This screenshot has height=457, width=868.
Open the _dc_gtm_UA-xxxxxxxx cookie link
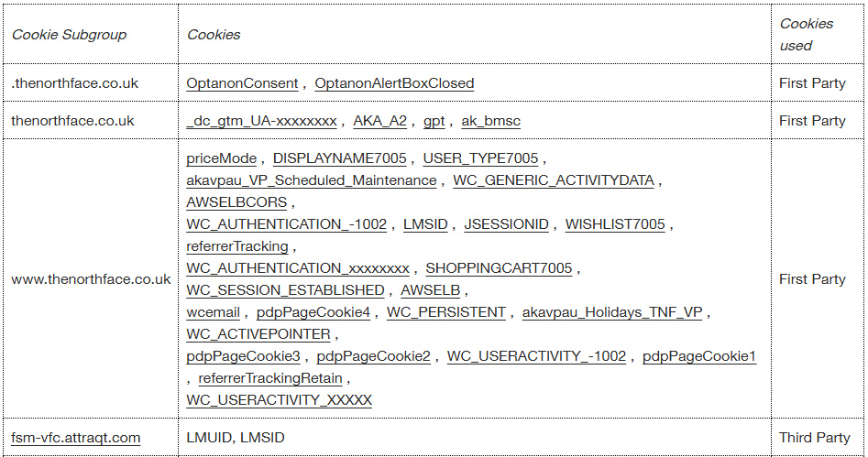coord(261,121)
